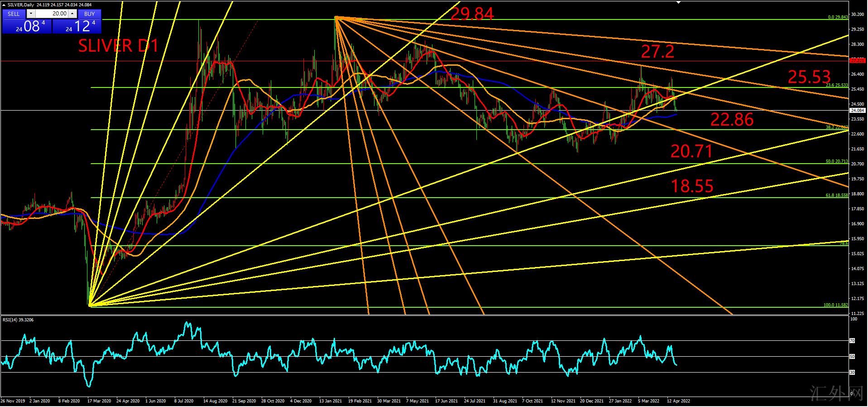Image resolution: width=868 pixels, height=407 pixels.
Task: Click the BUY button
Action: coord(89,14)
